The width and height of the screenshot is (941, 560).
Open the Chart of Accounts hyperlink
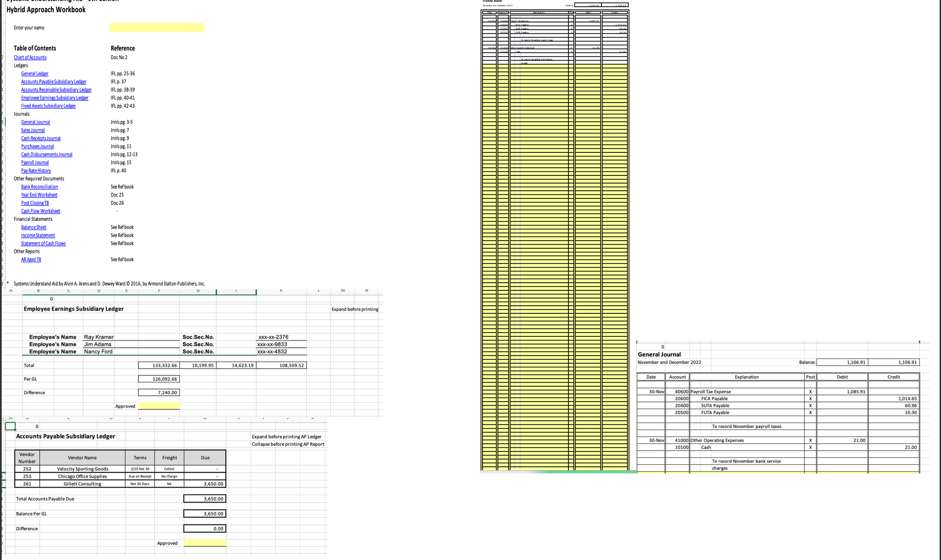pos(30,57)
